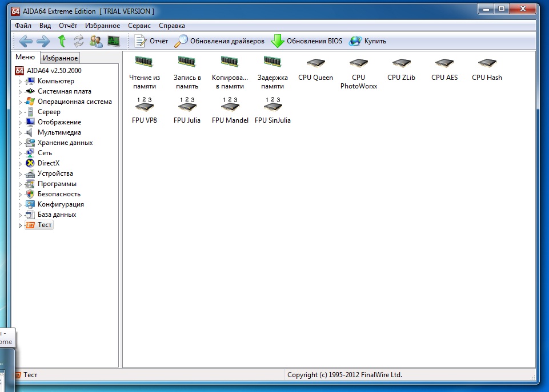
Task: Open the CPU ZLib benchmark
Action: (x=401, y=69)
